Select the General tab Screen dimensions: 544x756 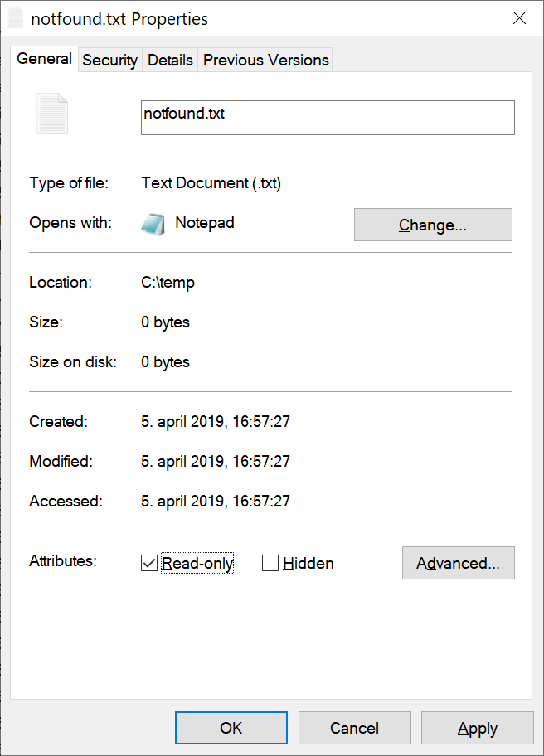point(44,58)
